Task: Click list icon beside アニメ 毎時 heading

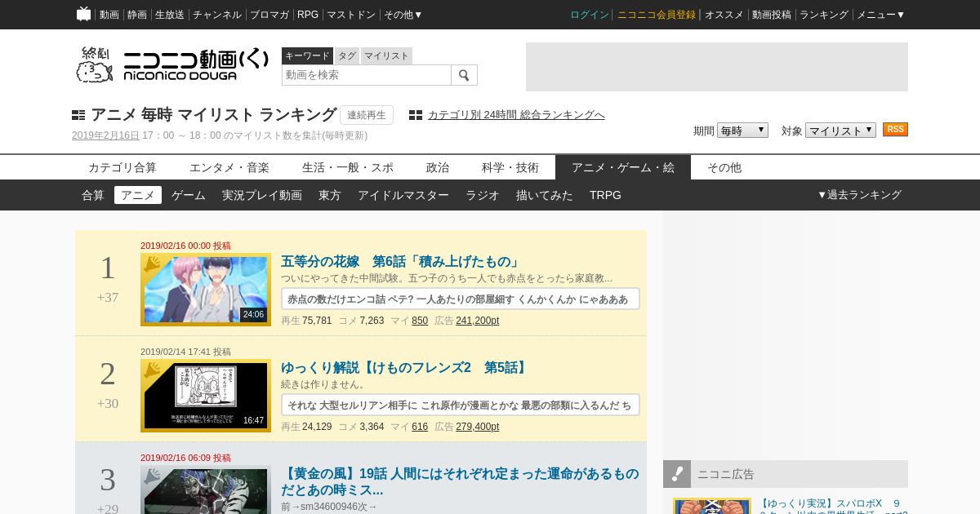Action: click(78, 115)
